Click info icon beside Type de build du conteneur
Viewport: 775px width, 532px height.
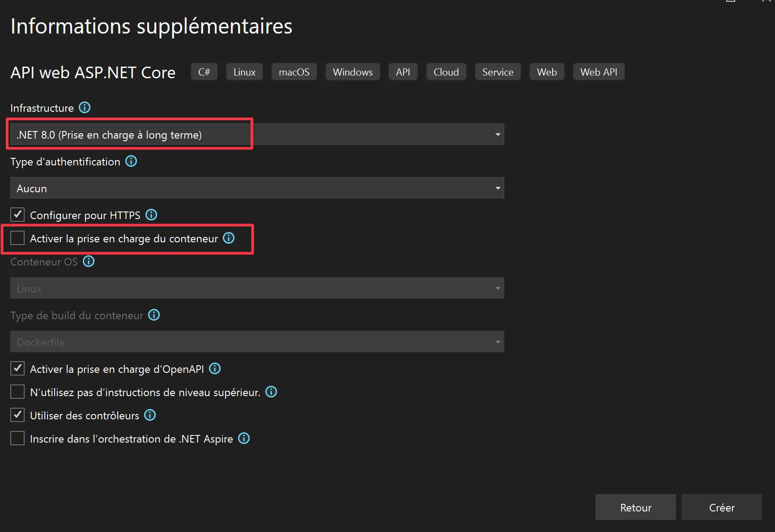coord(154,315)
